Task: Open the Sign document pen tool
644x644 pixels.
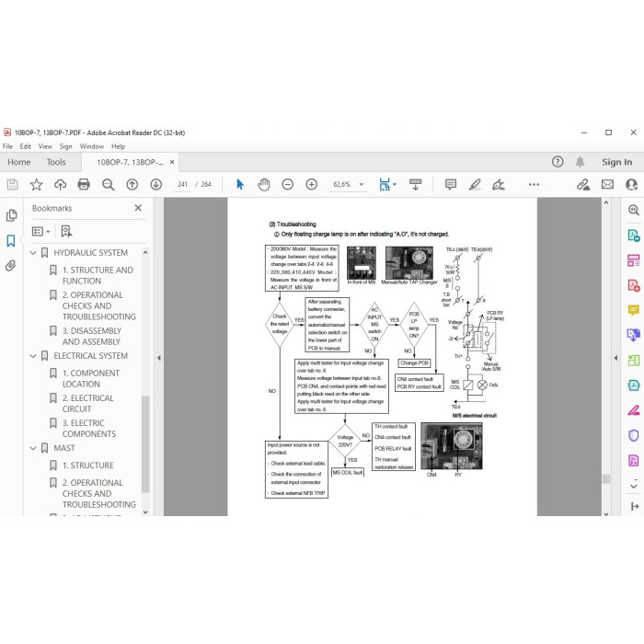Action: pyautogui.click(x=499, y=184)
